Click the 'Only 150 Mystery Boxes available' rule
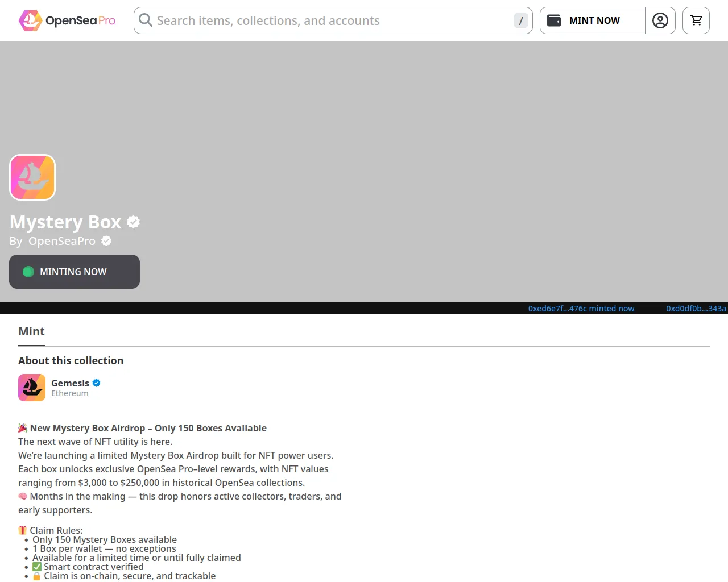The image size is (728, 582). (105, 539)
